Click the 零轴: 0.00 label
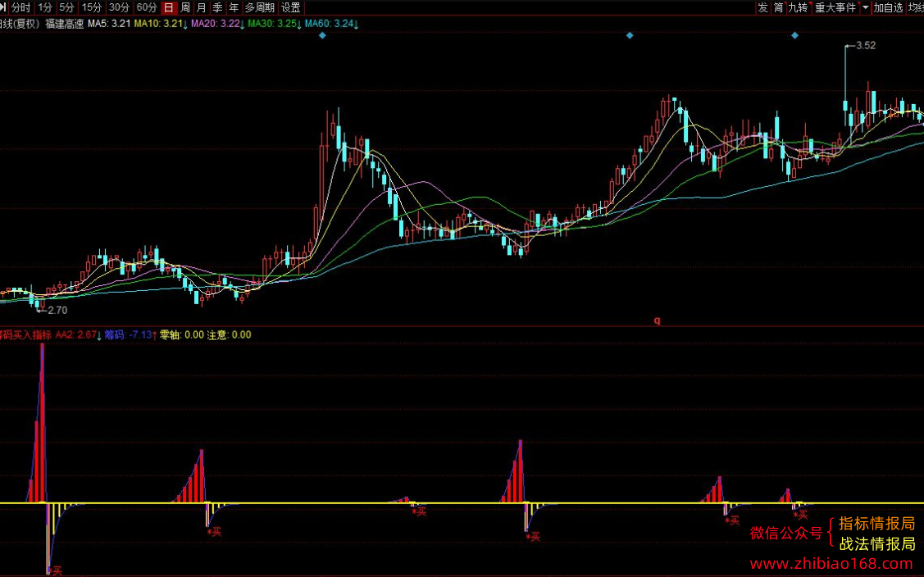Screen dimensions: 924x577 (x=182, y=334)
